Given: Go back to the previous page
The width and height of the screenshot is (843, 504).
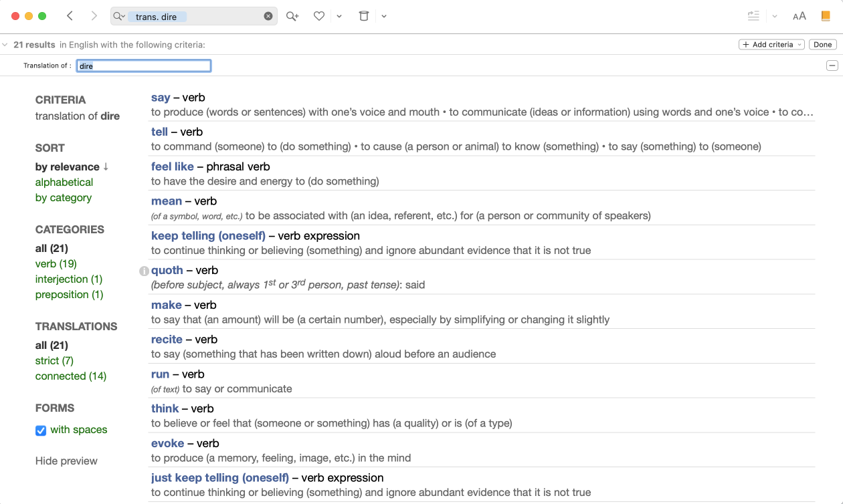Looking at the screenshot, I should point(70,16).
